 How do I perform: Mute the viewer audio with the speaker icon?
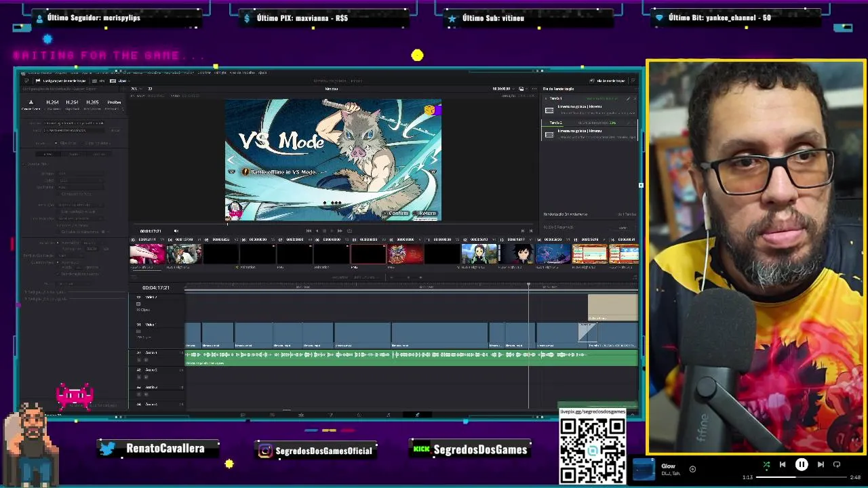[x=176, y=230]
